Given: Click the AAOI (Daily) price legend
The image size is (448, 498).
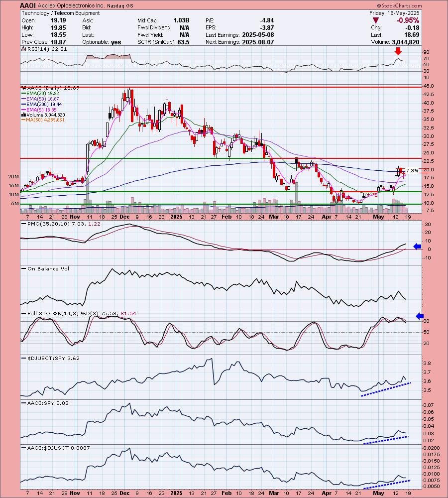Looking at the screenshot, I should point(51,88).
